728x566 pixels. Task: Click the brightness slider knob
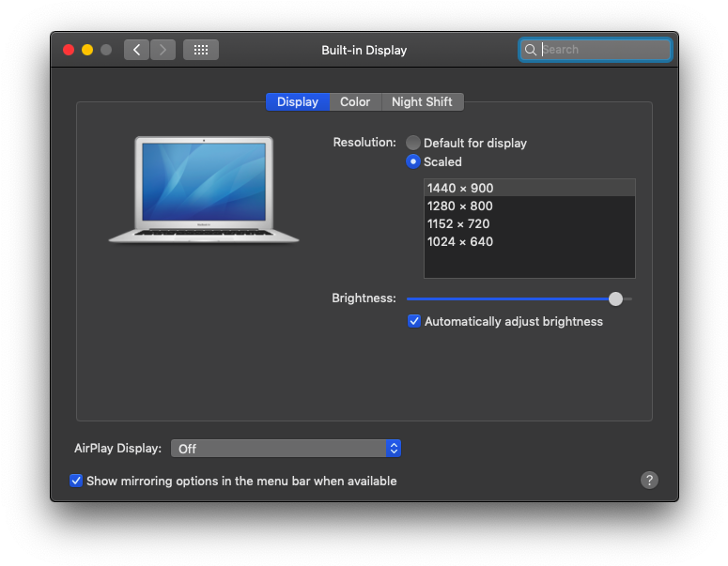(615, 298)
